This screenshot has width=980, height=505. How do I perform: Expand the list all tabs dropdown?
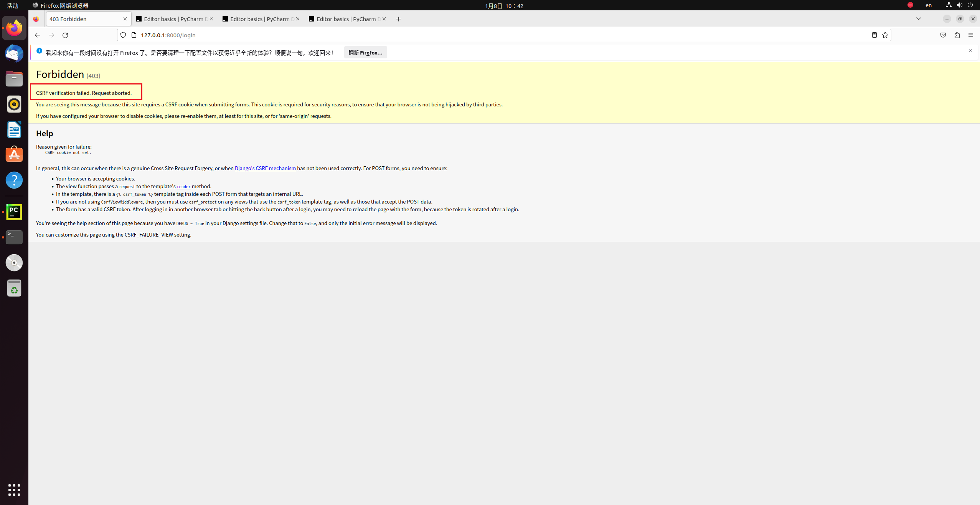[918, 19]
